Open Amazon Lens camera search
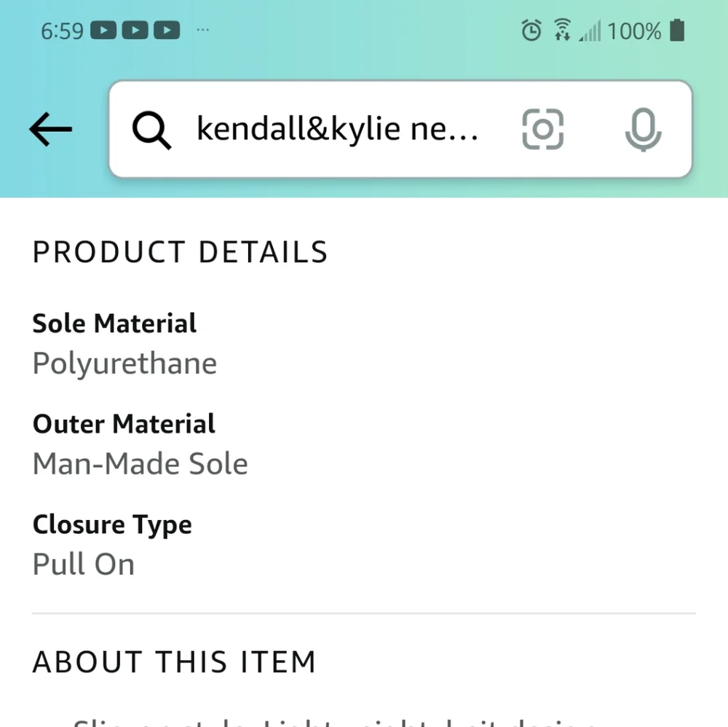728x727 pixels. pos(543,128)
